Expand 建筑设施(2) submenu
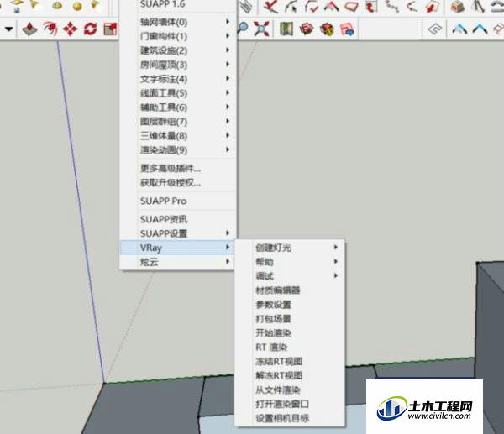 click(178, 50)
